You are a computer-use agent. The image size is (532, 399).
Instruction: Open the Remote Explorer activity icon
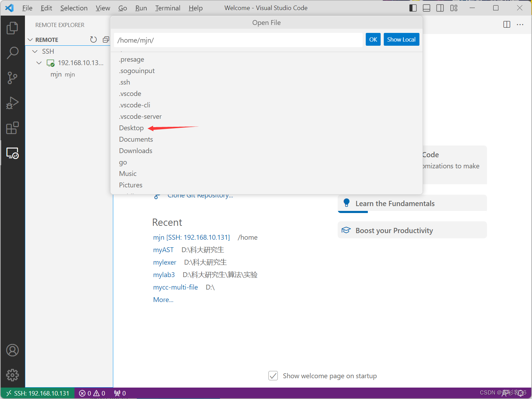[12, 153]
